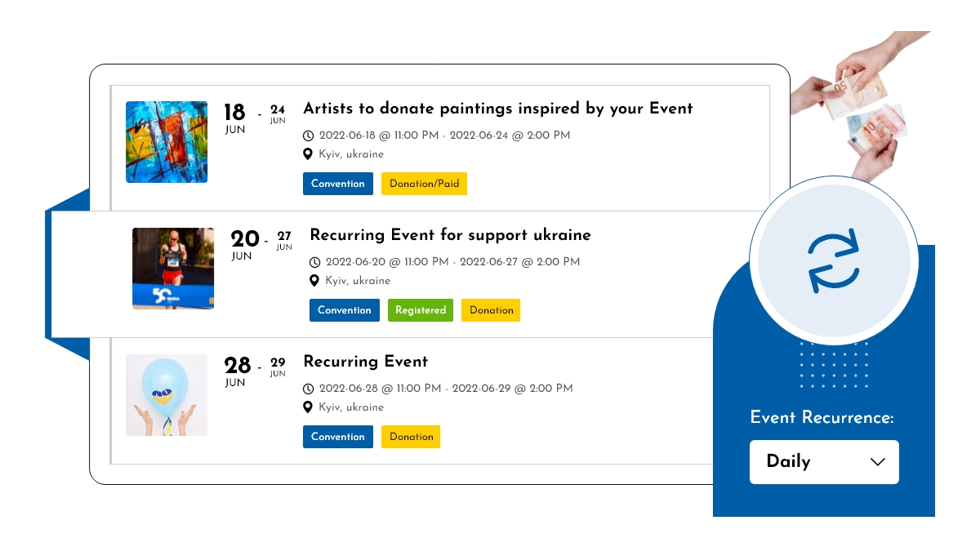This screenshot has height=547, width=980.
Task: Click the clock icon on the Artists event
Action: pyautogui.click(x=309, y=136)
